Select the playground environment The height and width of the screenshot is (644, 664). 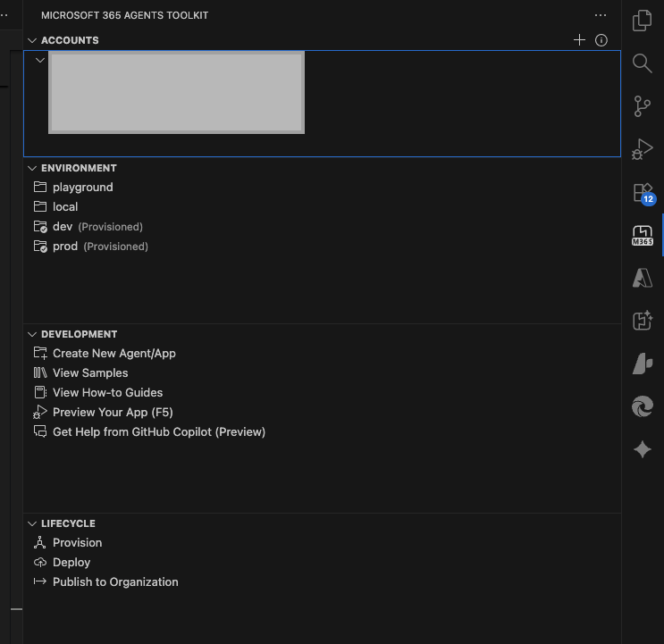pos(82,188)
